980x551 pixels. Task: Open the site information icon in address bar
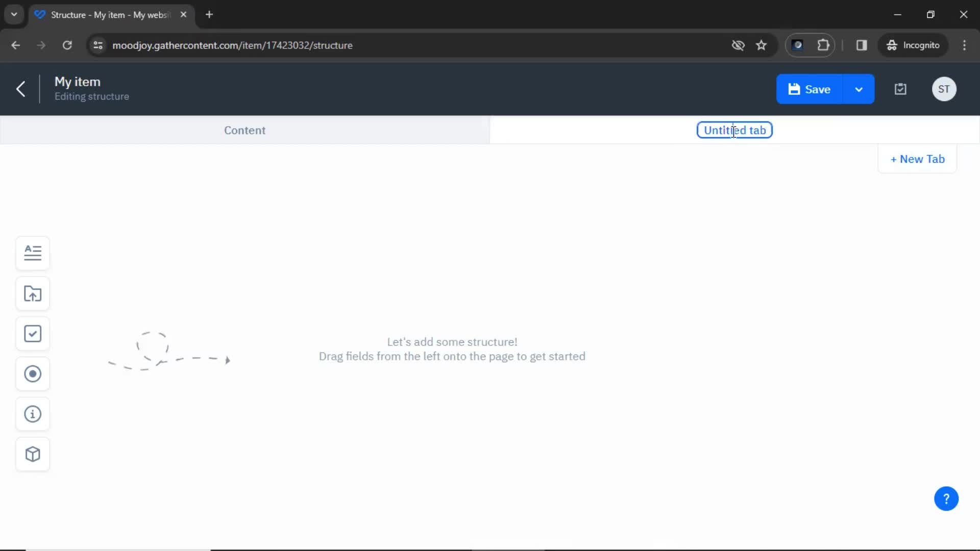[98, 45]
